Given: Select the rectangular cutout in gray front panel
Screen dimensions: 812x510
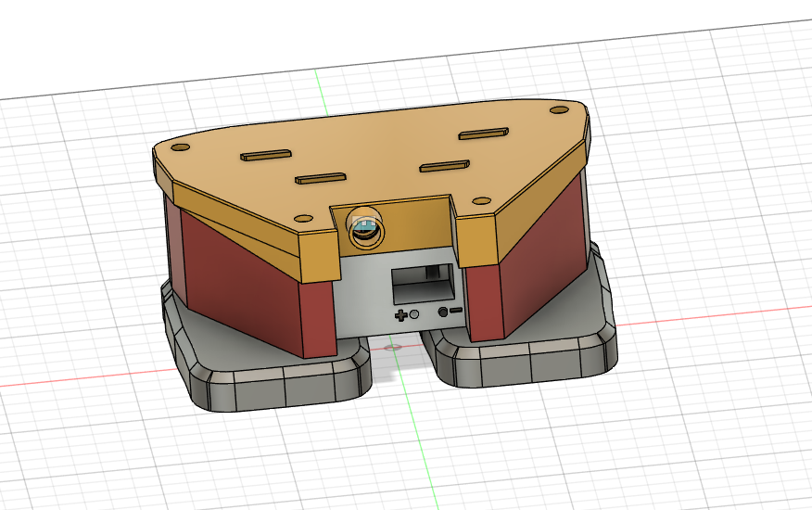Looking at the screenshot, I should pos(424,282).
